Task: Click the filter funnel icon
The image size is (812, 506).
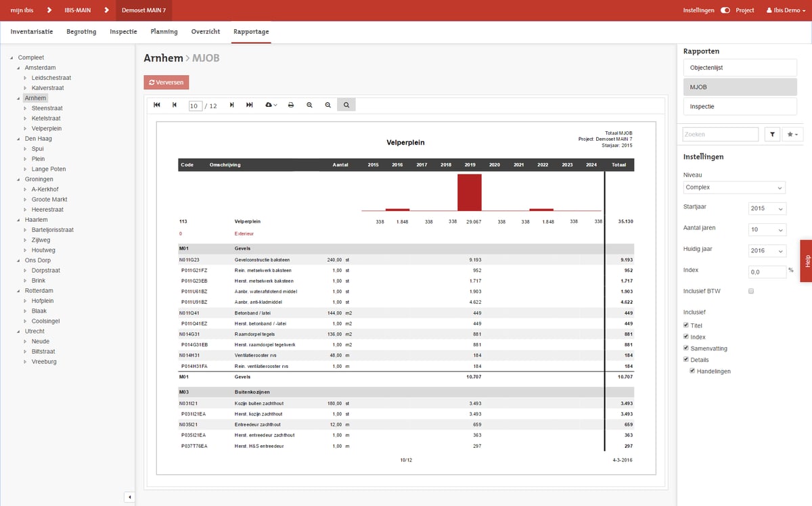Action: click(772, 135)
